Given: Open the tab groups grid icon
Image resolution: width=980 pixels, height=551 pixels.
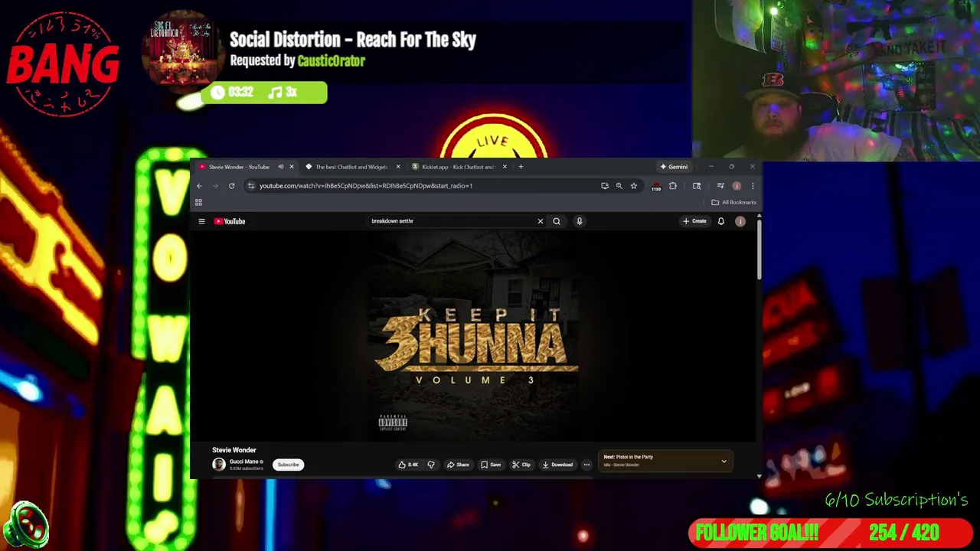Looking at the screenshot, I should [x=198, y=202].
